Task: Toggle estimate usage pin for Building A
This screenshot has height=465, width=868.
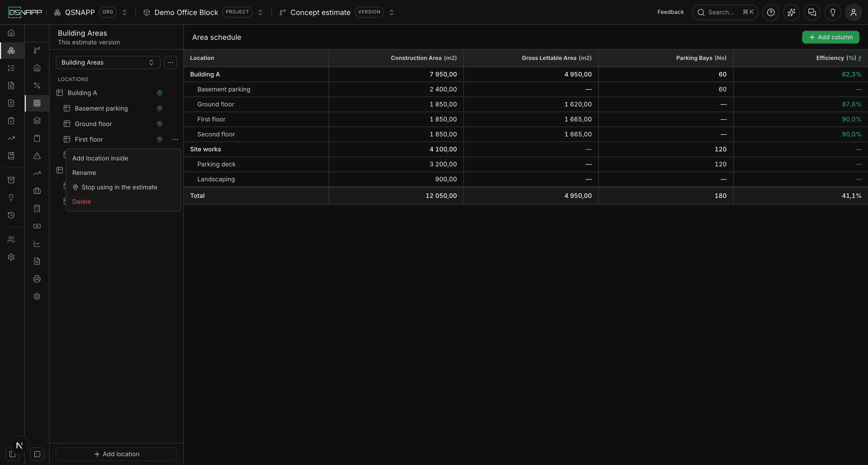Action: coord(160,93)
